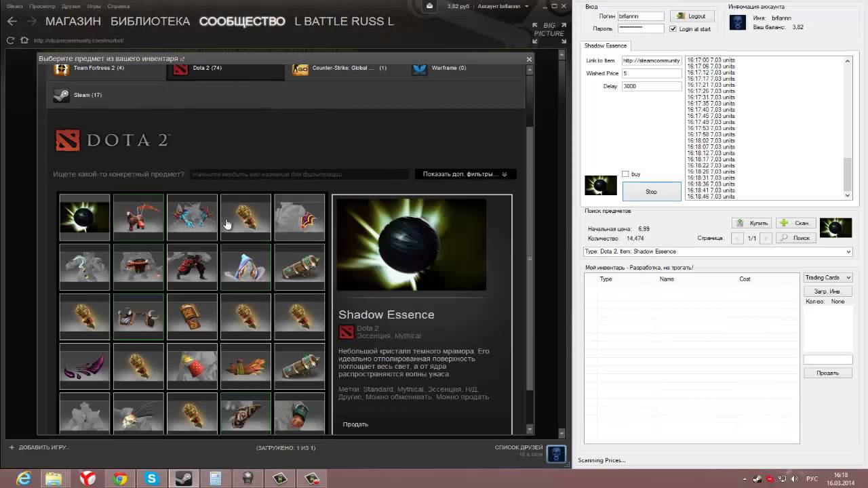Click the Продать button in bot window

point(828,373)
